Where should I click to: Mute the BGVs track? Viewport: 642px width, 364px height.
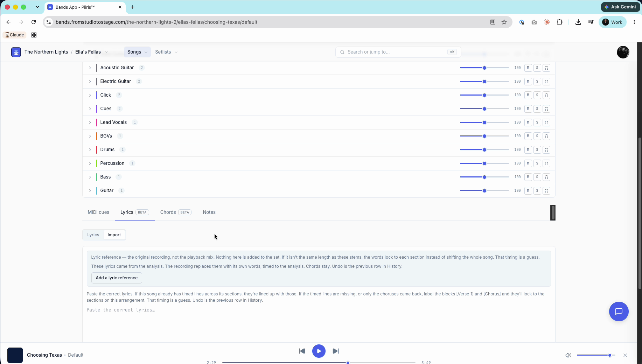(x=528, y=136)
